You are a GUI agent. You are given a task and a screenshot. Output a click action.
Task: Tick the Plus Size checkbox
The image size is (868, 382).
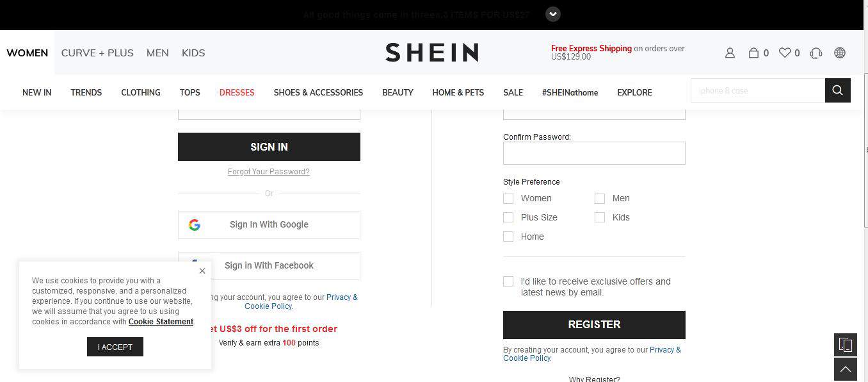pyautogui.click(x=508, y=218)
